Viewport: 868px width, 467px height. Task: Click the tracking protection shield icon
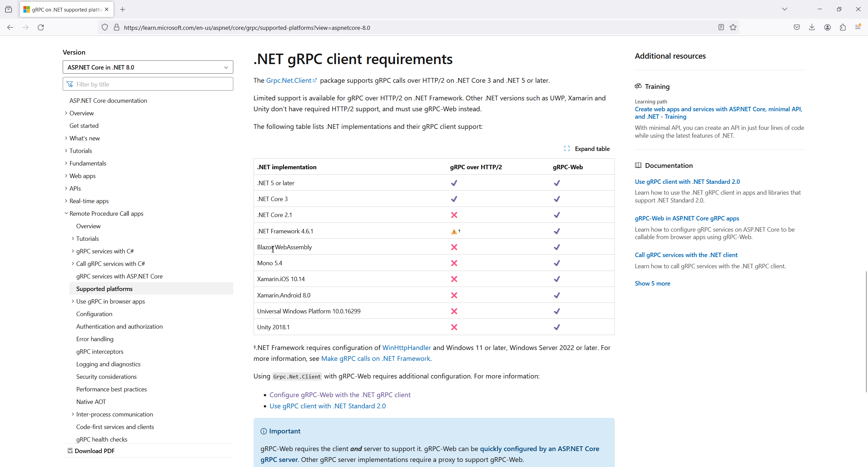tap(104, 27)
